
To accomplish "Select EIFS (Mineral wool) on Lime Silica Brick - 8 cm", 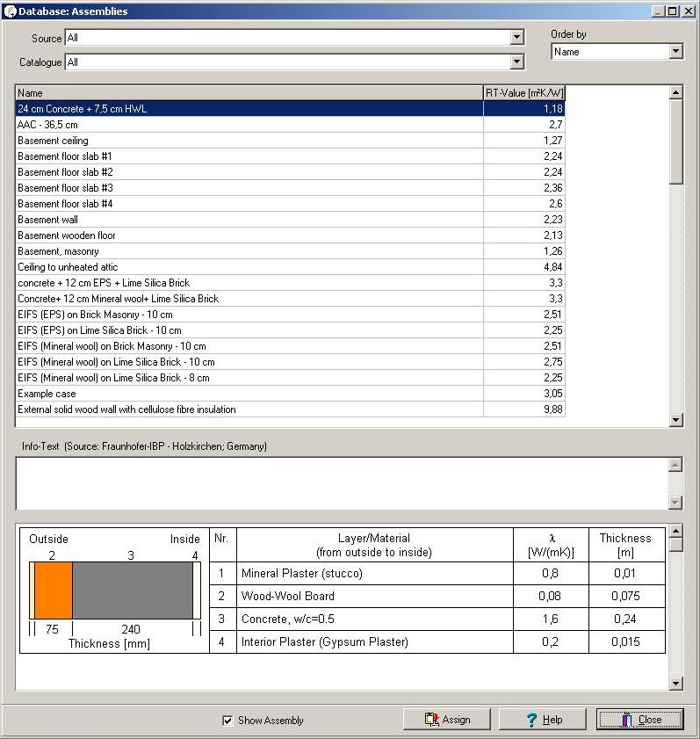I will [x=290, y=378].
